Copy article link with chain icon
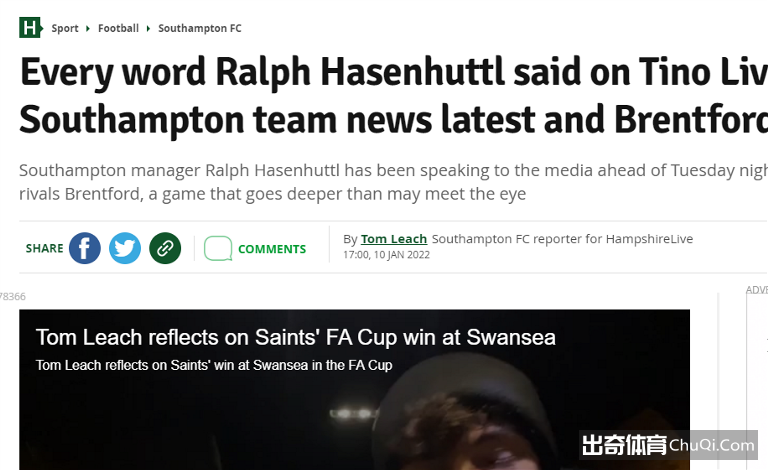The height and width of the screenshot is (470, 768). tap(165, 248)
